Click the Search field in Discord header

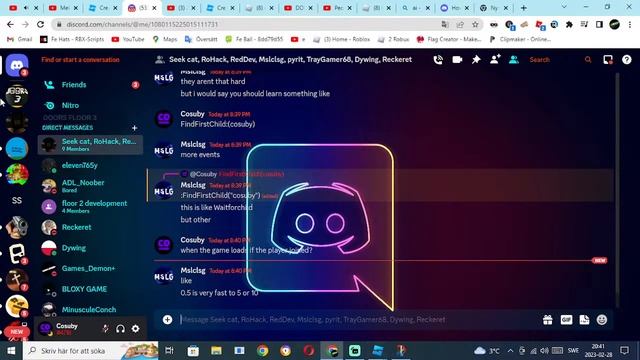tap(559, 60)
